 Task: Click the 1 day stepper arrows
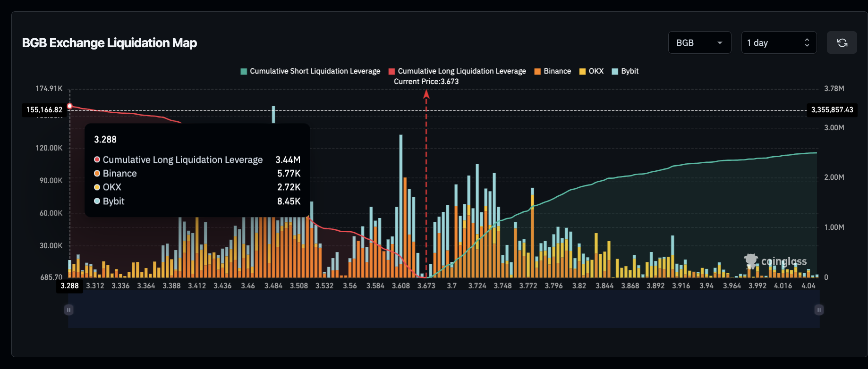807,42
